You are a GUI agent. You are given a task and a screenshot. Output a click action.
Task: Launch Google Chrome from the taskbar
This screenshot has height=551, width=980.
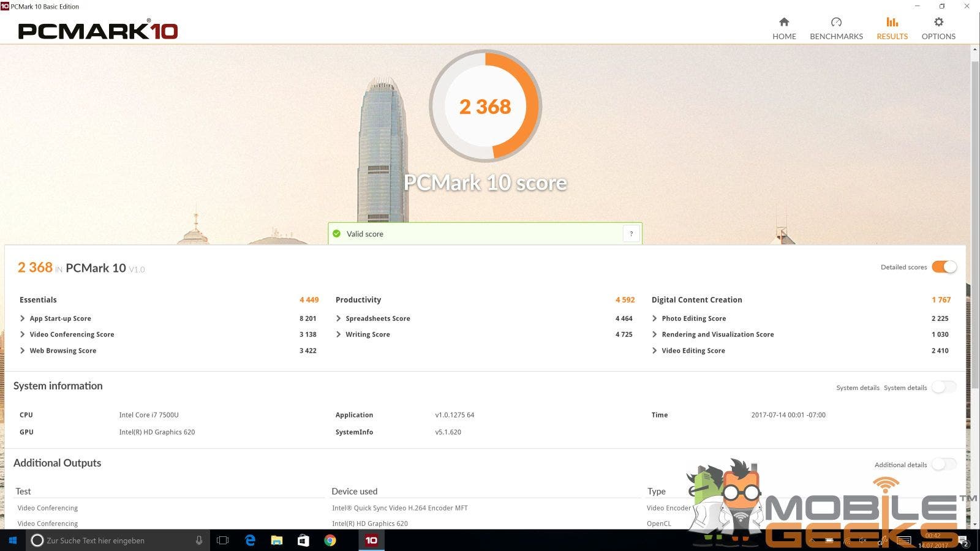click(330, 541)
